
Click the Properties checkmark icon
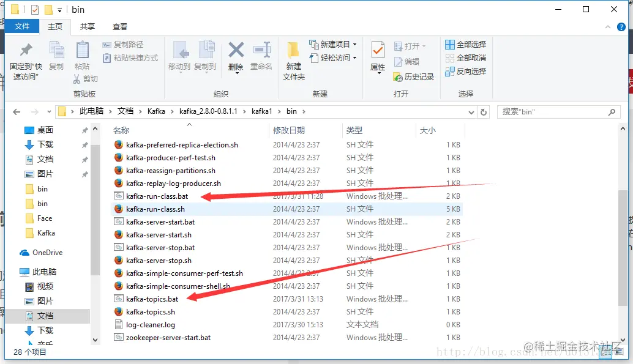378,50
